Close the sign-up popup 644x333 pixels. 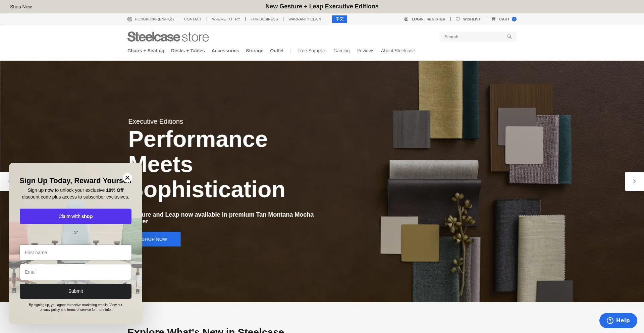click(x=127, y=178)
